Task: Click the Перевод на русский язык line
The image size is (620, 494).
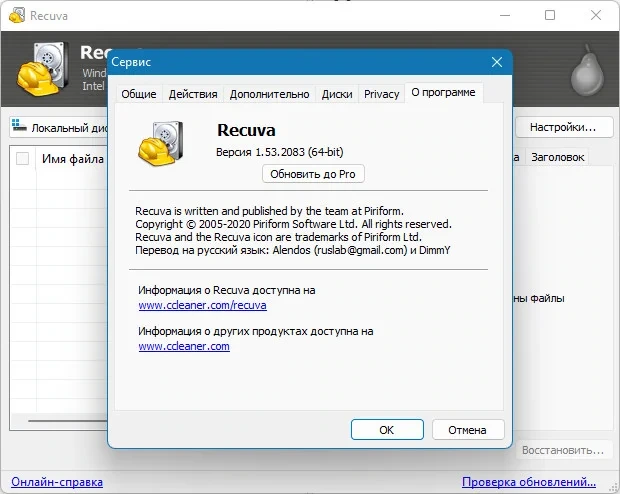Action: [293, 250]
